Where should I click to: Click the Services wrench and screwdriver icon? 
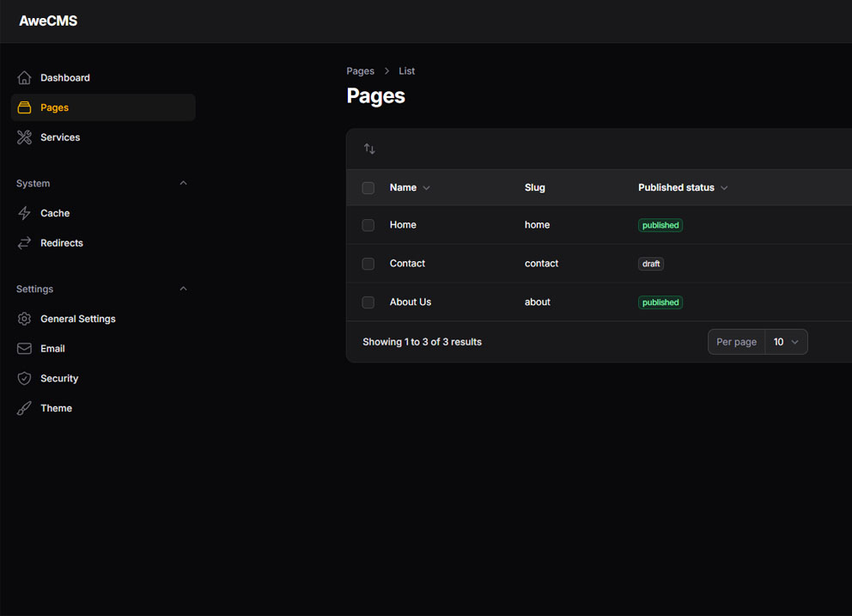pos(24,137)
